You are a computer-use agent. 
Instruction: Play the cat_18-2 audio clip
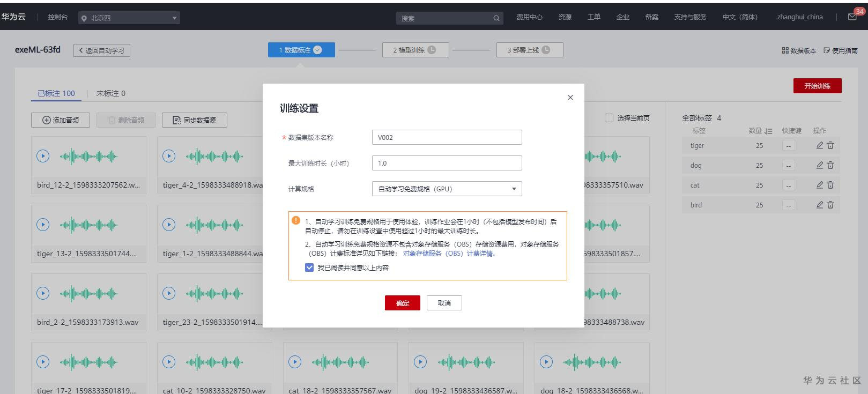(295, 362)
